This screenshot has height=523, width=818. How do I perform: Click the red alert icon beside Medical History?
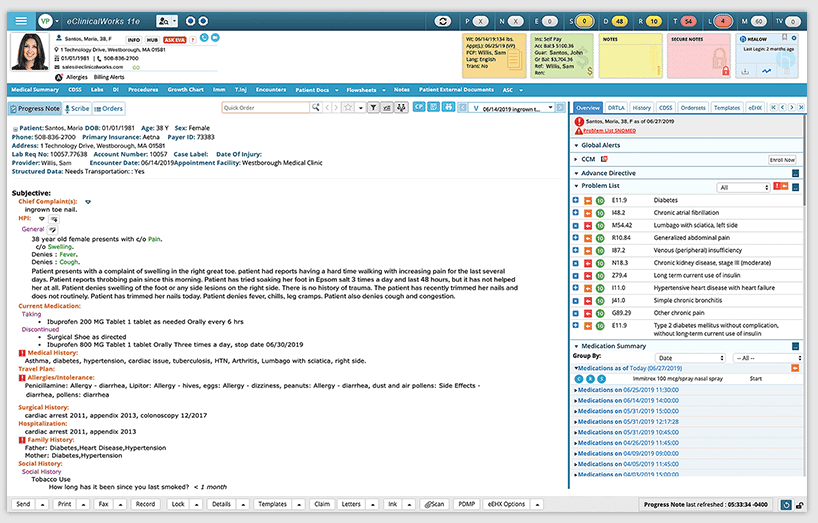click(22, 353)
